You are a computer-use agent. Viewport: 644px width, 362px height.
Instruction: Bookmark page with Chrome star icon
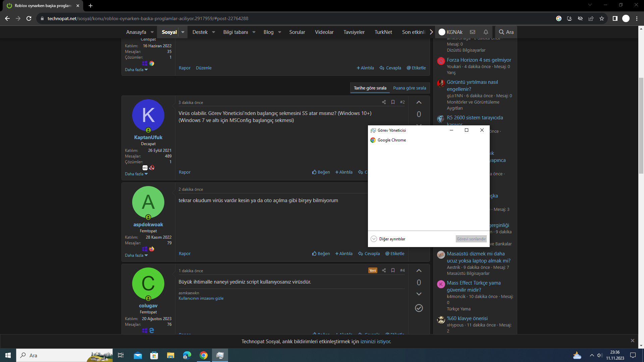pyautogui.click(x=602, y=18)
